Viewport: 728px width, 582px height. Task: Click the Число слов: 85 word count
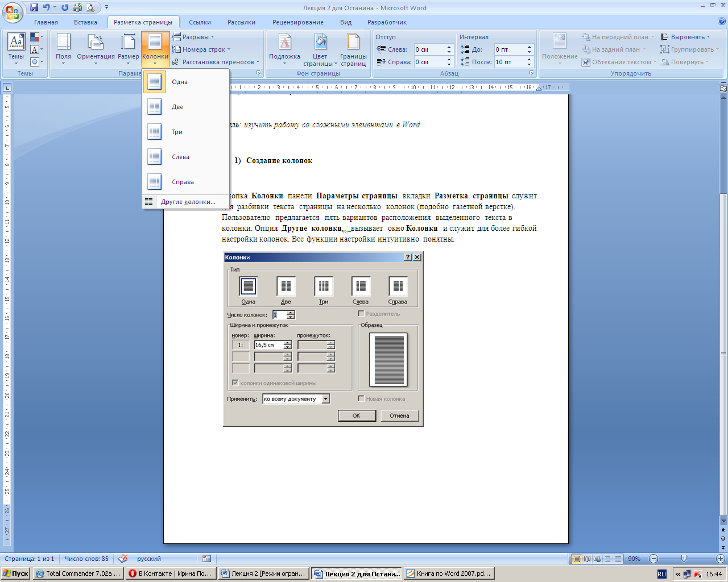click(86, 559)
